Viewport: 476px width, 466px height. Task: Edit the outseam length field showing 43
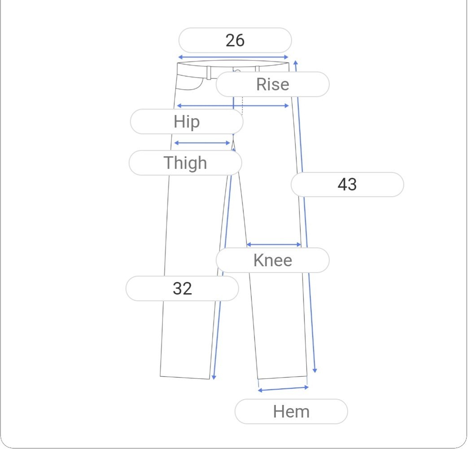[x=347, y=185]
